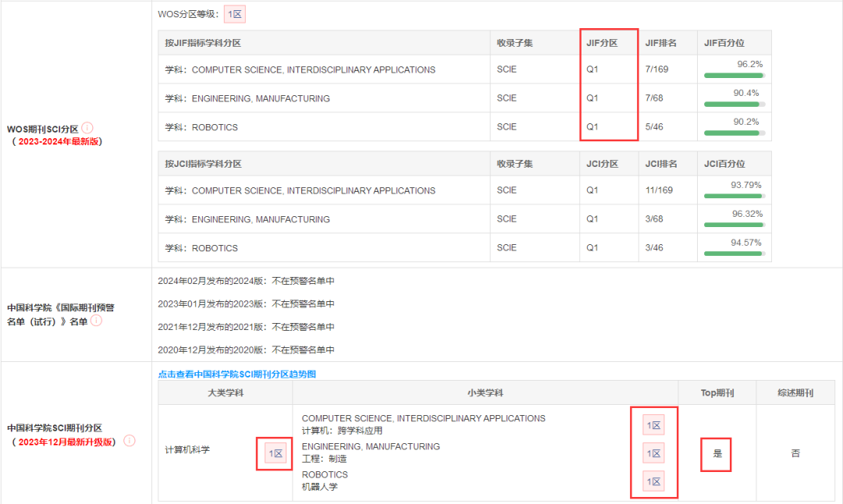This screenshot has height=504, width=843.
Task: Click 2023年01月发布的2023版 warning list entry
Action: tap(246, 304)
